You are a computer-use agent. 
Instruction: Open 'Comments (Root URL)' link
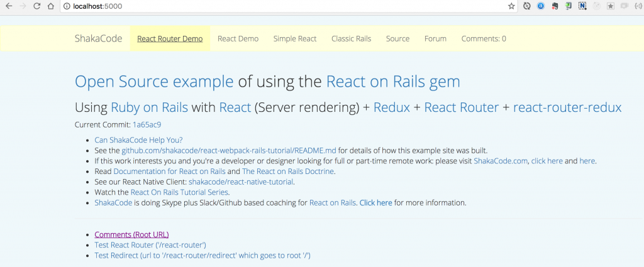[131, 234]
